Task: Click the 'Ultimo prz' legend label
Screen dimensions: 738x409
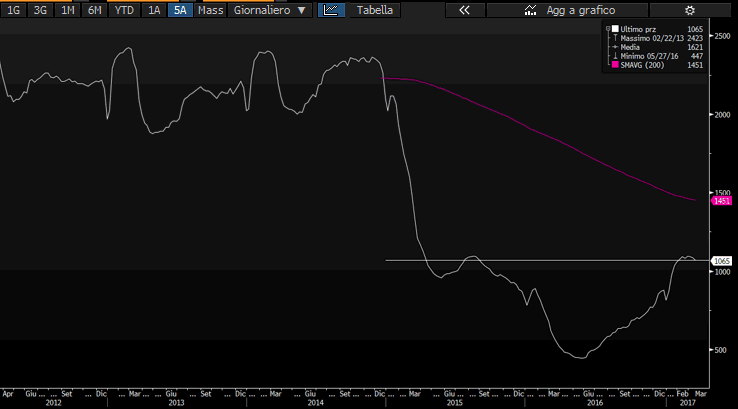Action: [x=638, y=29]
